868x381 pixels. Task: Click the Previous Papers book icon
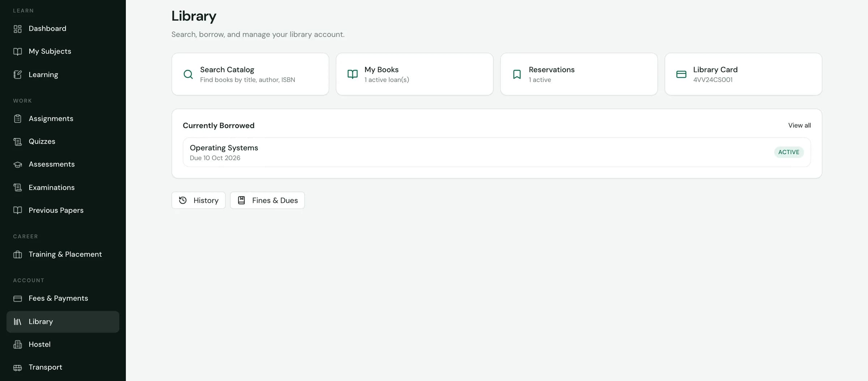coord(17,210)
